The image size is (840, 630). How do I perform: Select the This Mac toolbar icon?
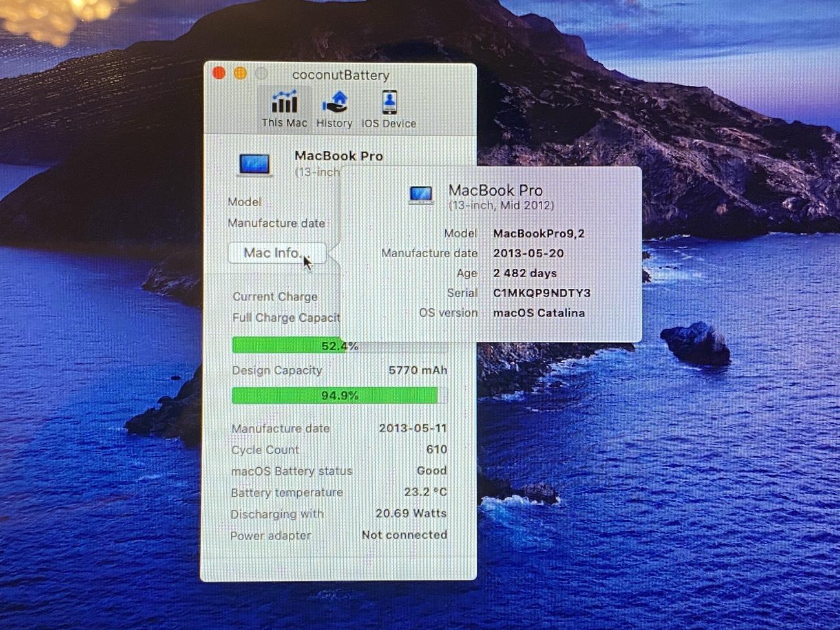(284, 109)
